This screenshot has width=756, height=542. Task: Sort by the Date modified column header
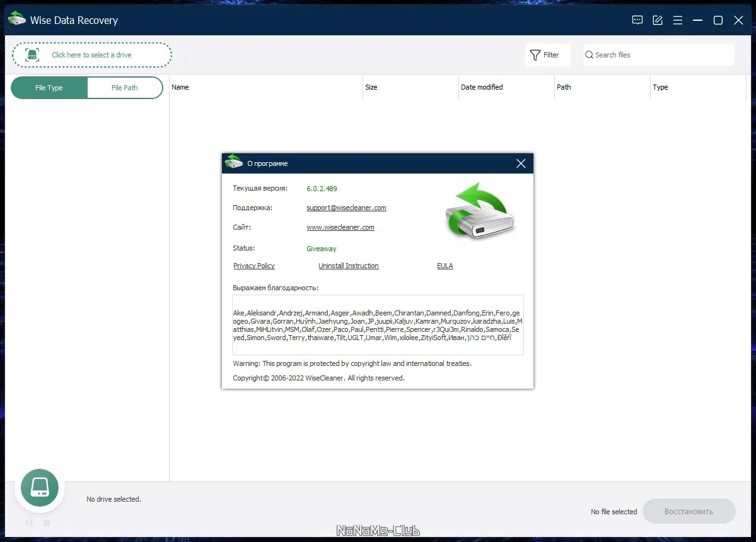pos(506,87)
